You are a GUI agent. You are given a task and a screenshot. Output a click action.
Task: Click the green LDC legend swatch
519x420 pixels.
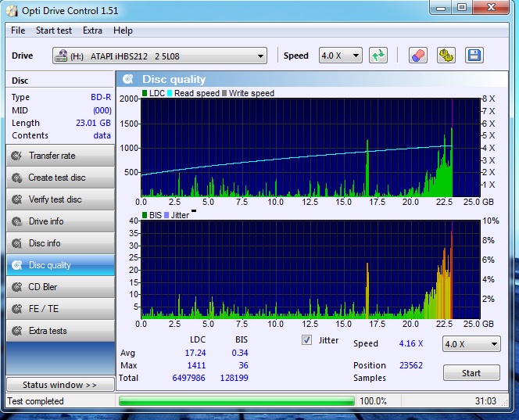[x=145, y=93]
